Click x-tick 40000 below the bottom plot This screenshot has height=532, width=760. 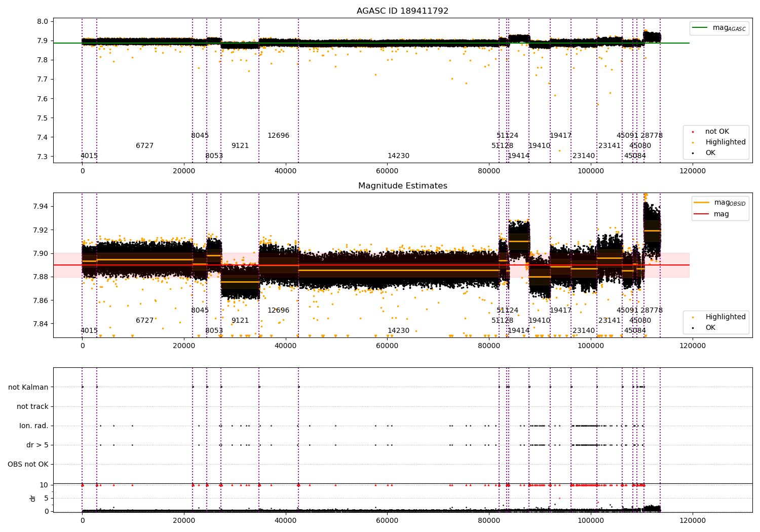286,521
